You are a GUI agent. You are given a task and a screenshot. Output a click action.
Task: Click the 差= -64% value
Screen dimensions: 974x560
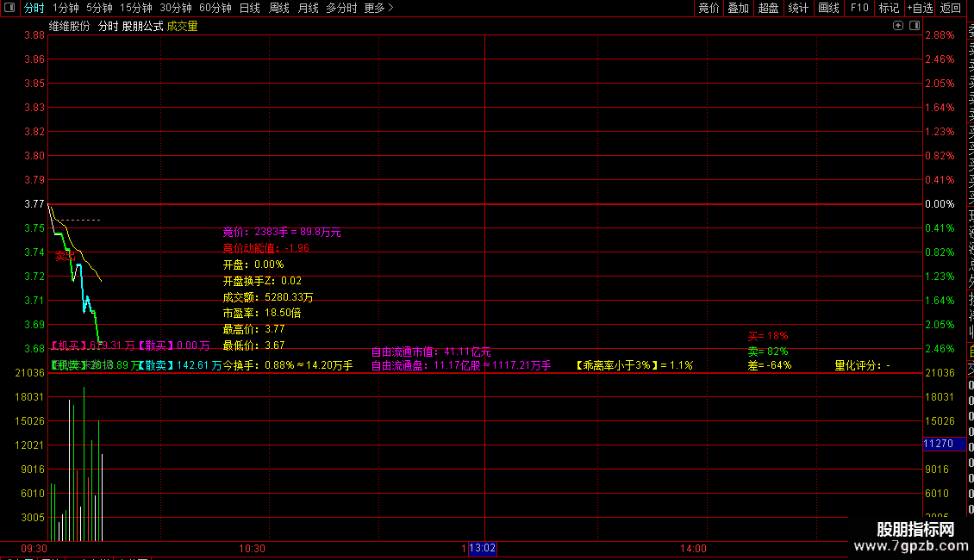(770, 365)
